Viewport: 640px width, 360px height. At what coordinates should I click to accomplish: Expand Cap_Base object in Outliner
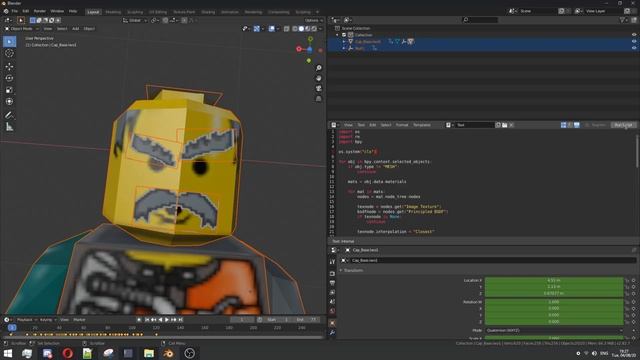point(344,42)
